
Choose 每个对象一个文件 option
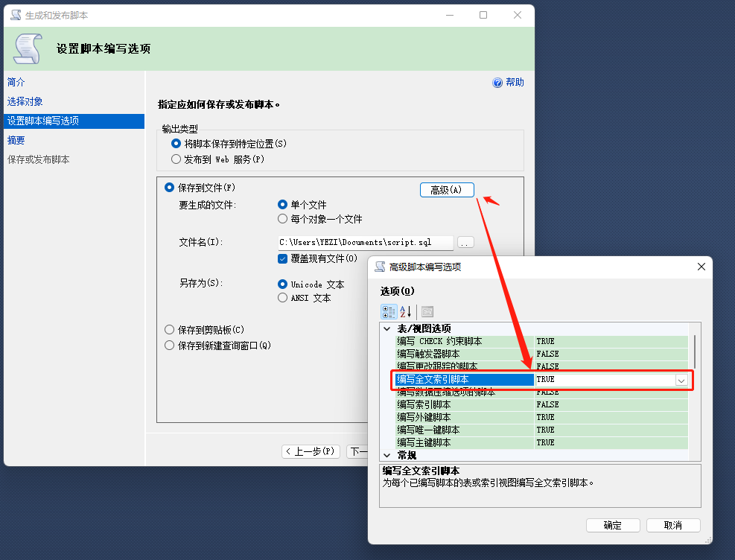click(x=283, y=219)
